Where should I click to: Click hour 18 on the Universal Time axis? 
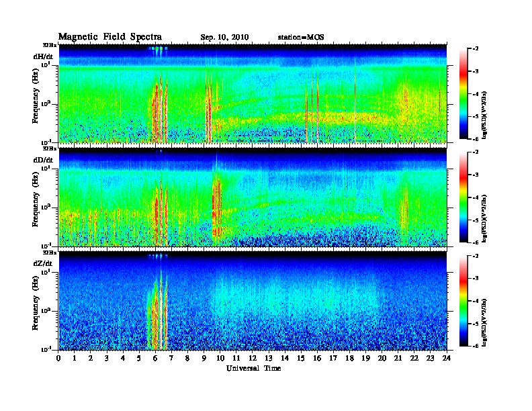click(x=349, y=359)
